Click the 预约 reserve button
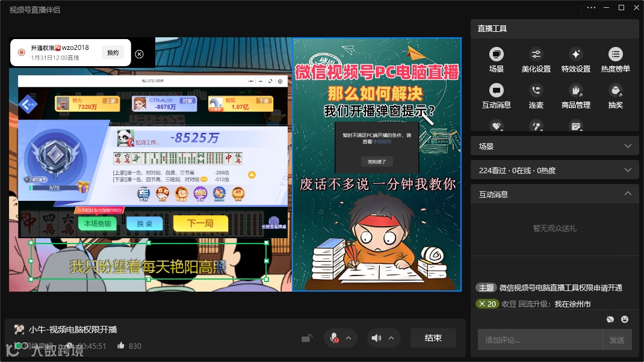This screenshot has width=644, height=362. [113, 52]
